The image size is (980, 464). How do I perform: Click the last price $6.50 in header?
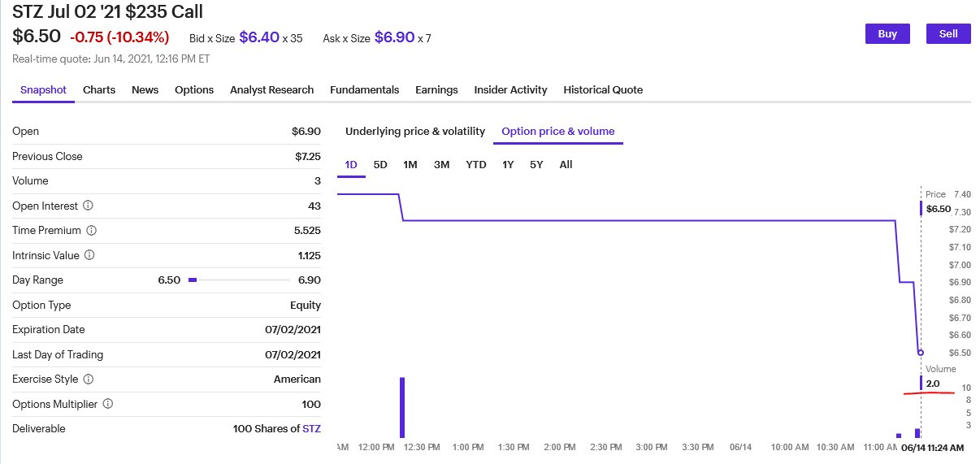click(37, 37)
